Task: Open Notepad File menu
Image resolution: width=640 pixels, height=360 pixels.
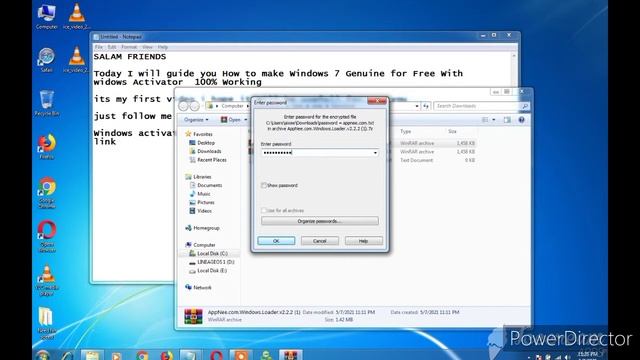Action: [99, 47]
